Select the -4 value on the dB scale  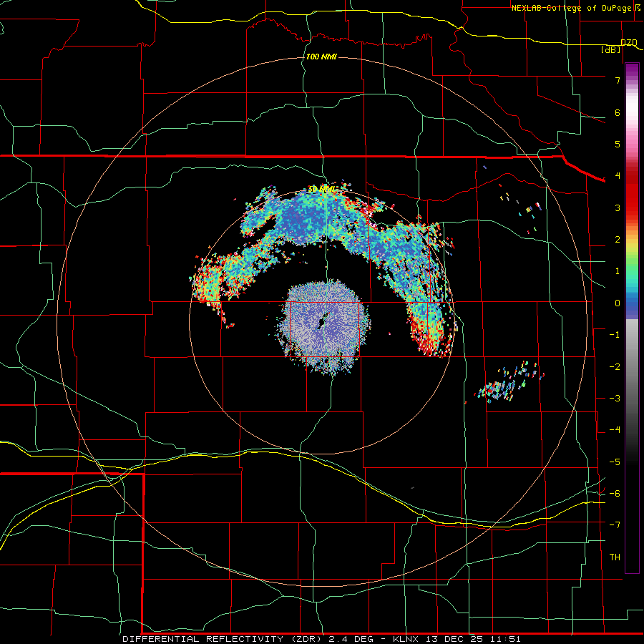(615, 430)
